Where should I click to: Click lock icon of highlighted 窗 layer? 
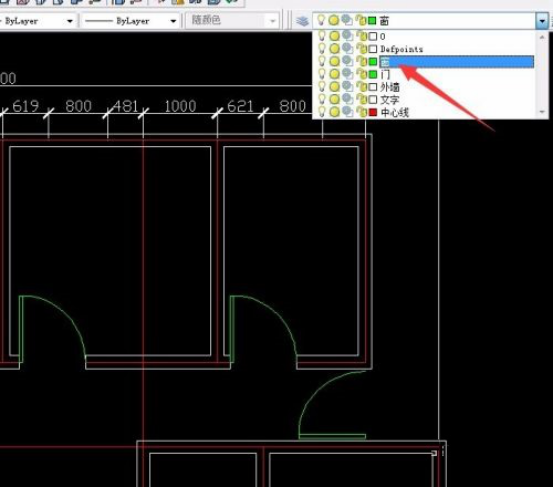[361, 61]
